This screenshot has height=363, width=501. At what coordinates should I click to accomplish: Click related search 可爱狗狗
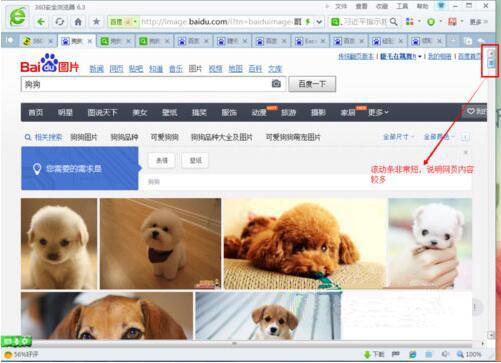pyautogui.click(x=164, y=137)
